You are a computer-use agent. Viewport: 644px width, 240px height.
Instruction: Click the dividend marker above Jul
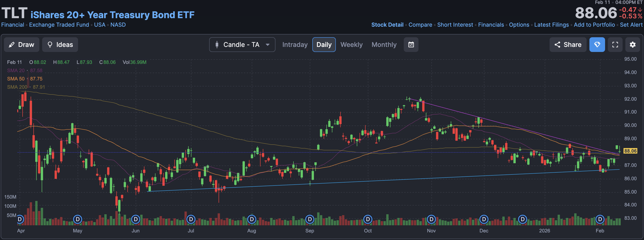(x=191, y=219)
